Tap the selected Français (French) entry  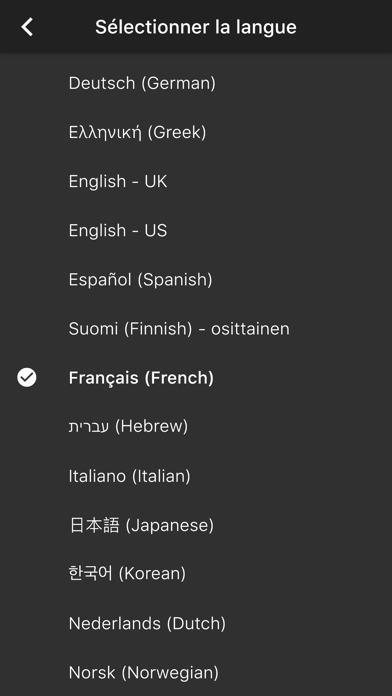(196, 378)
